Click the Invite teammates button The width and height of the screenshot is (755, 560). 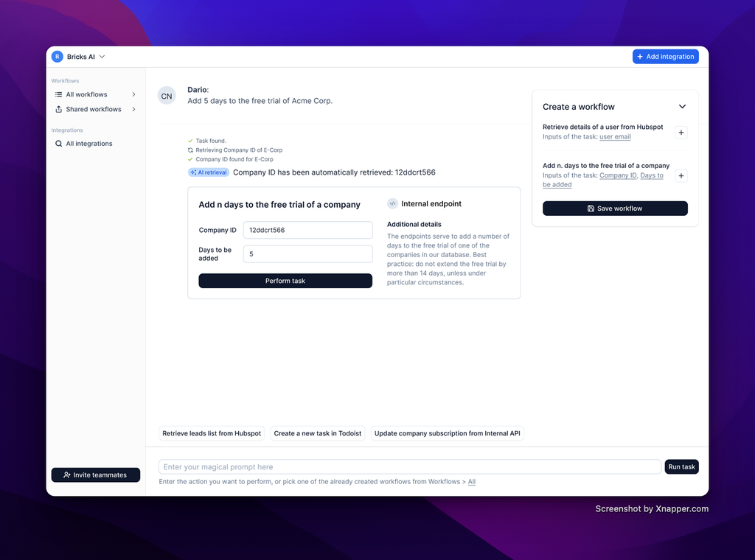pyautogui.click(x=95, y=475)
